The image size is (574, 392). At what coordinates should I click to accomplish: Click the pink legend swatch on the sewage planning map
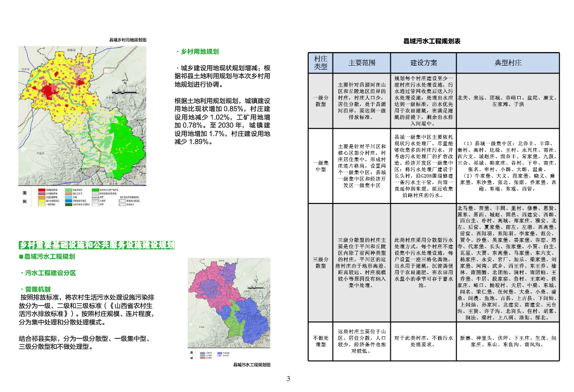(x=203, y=358)
